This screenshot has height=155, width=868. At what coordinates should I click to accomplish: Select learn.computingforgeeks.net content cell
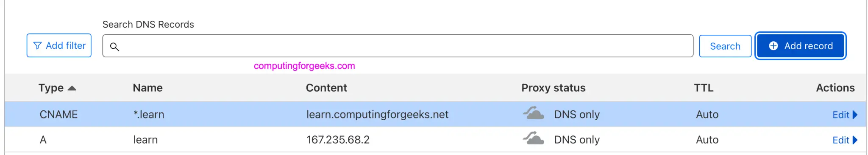pos(377,114)
